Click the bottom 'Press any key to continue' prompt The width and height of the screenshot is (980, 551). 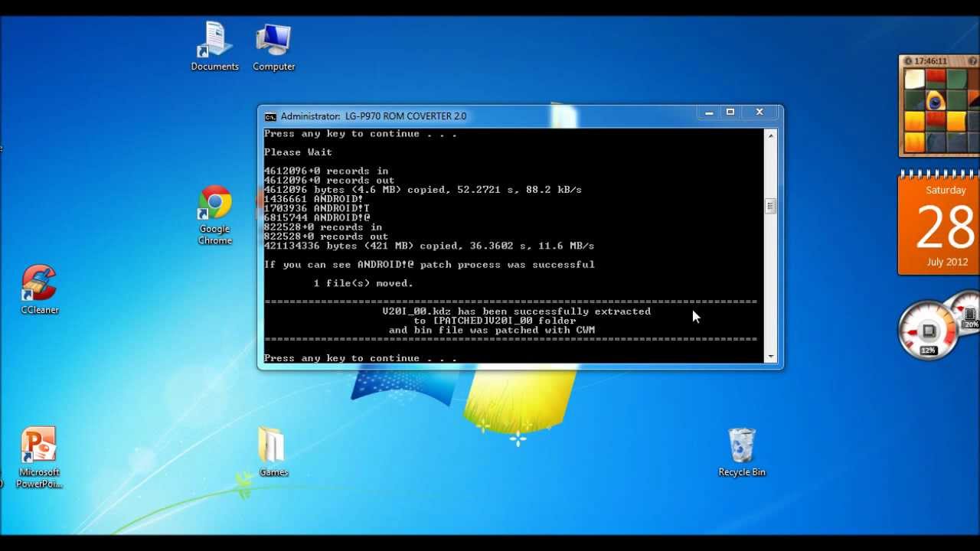click(x=361, y=358)
